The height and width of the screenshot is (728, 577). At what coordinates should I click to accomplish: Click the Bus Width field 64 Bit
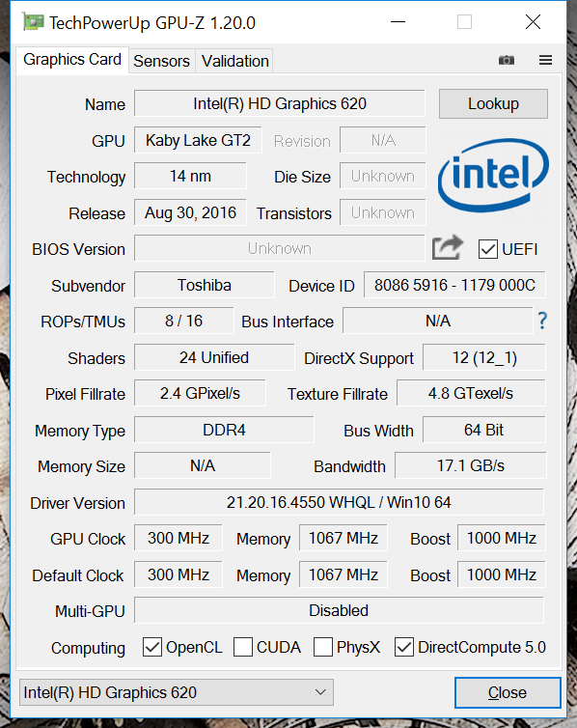tap(484, 430)
